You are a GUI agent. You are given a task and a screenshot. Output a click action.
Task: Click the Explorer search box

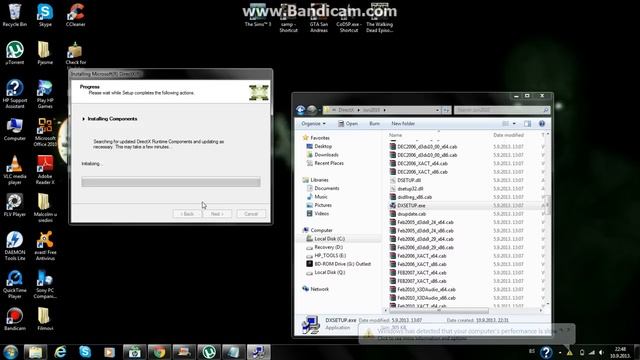[501, 110]
